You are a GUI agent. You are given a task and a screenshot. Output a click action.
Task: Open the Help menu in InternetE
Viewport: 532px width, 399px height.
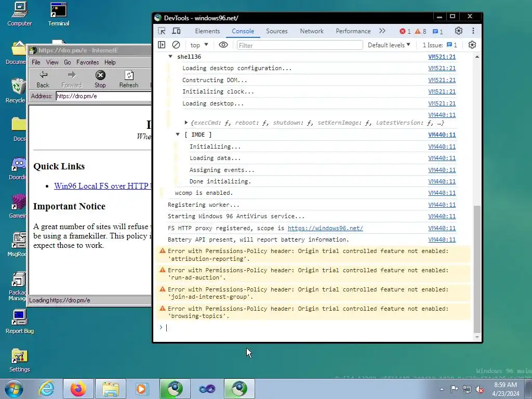[x=110, y=62]
